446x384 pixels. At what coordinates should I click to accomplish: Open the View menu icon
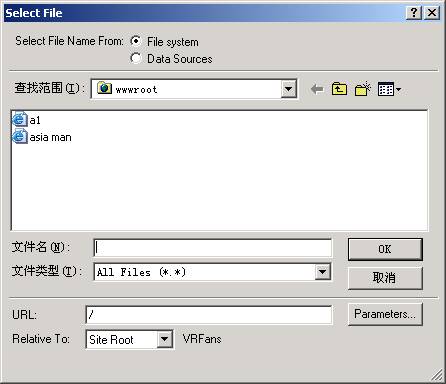point(389,89)
